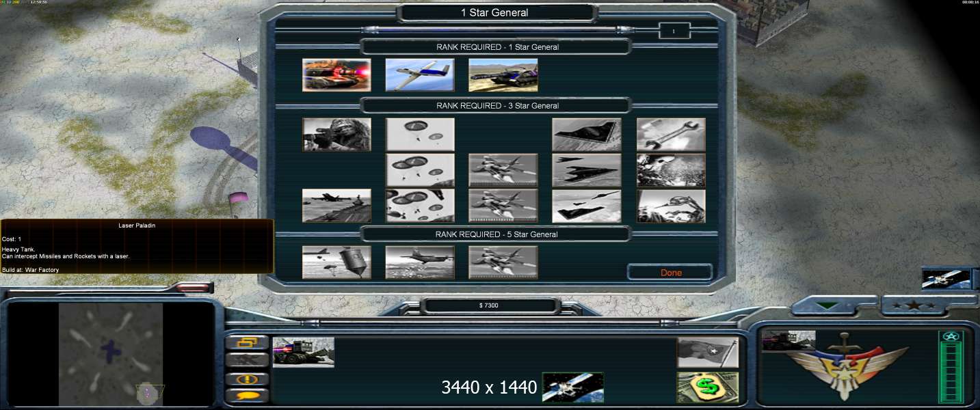Viewport: 980px width, 410px height.
Task: Collapse the control bar with green down arrow
Action: coord(827,305)
